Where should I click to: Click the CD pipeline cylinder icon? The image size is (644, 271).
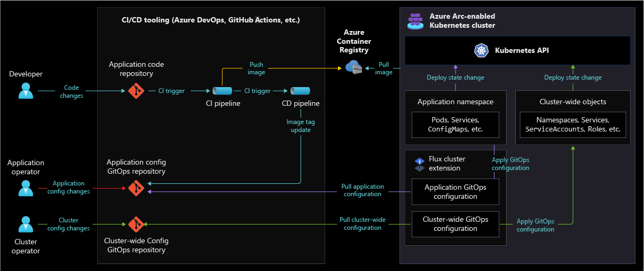click(x=300, y=91)
